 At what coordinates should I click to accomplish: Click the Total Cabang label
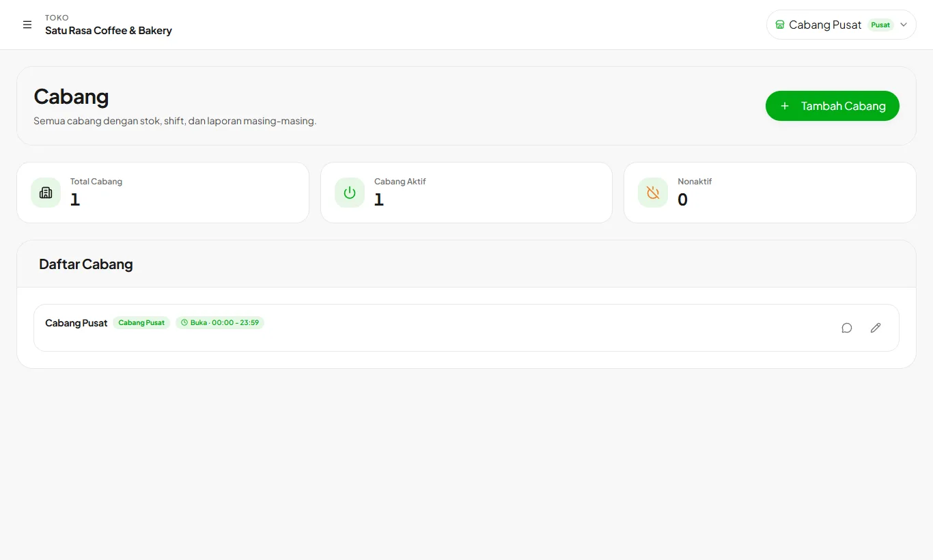click(96, 182)
